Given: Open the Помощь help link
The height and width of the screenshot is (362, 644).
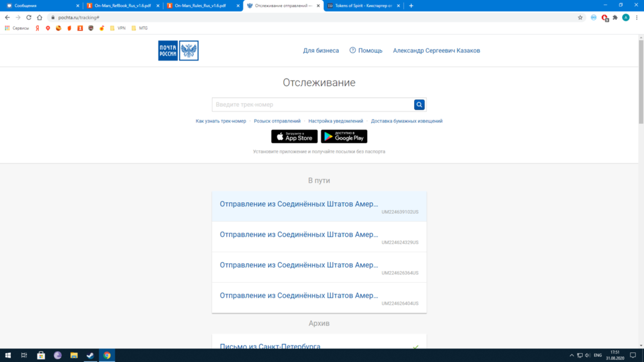Looking at the screenshot, I should (x=366, y=50).
